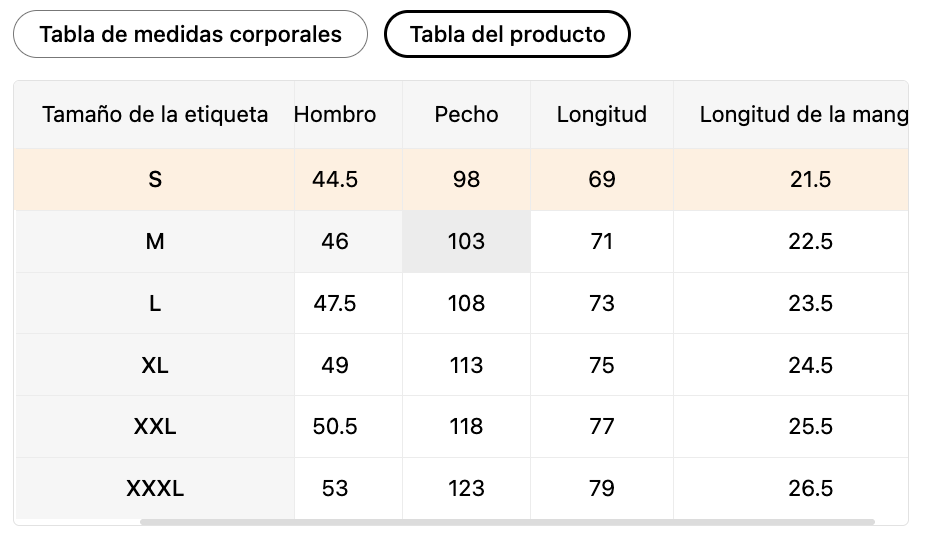934x542 pixels.
Task: Select the L size row label
Action: [155, 303]
